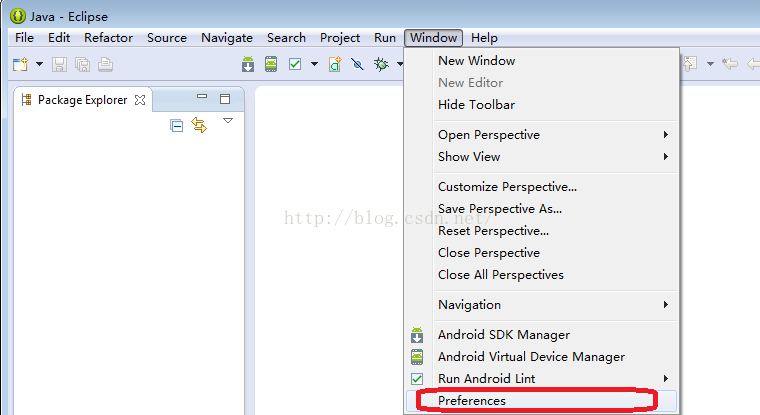760x415 pixels.
Task: Open the Edit menu
Action: click(x=59, y=38)
